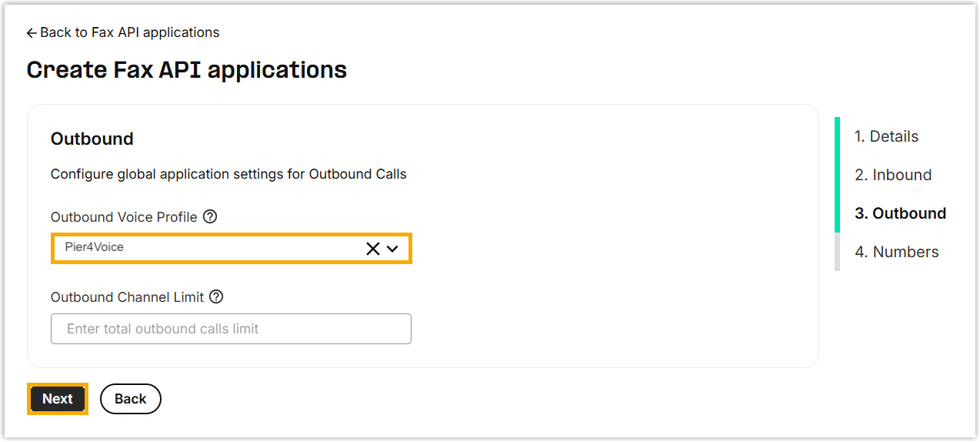Select the 3. Outbound step
The width and height of the screenshot is (980, 442).
[900, 213]
